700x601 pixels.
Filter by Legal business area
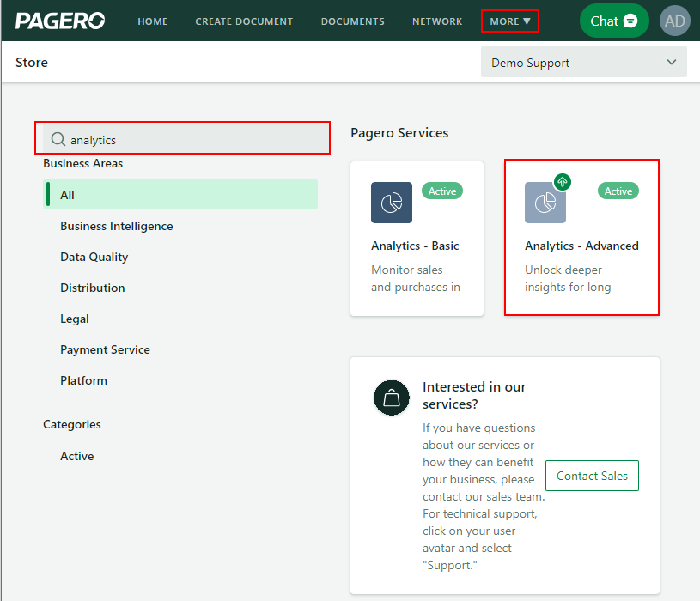point(75,319)
